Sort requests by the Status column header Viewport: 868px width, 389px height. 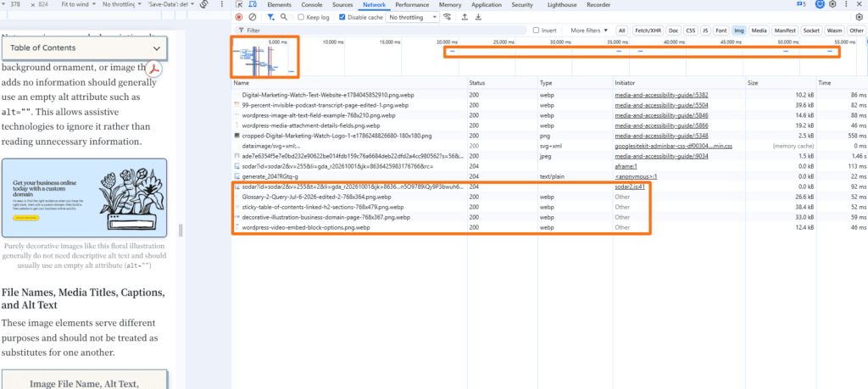pyautogui.click(x=502, y=83)
